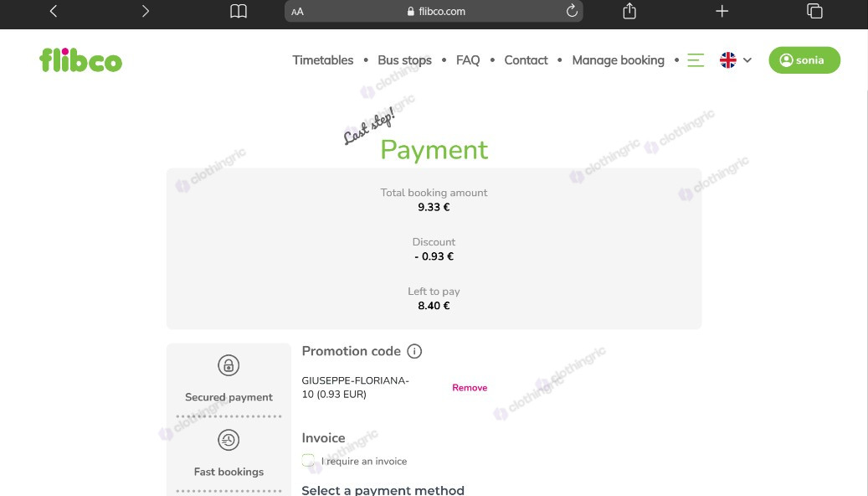Click the Select a payment method heading
The width and height of the screenshot is (868, 496).
click(383, 490)
